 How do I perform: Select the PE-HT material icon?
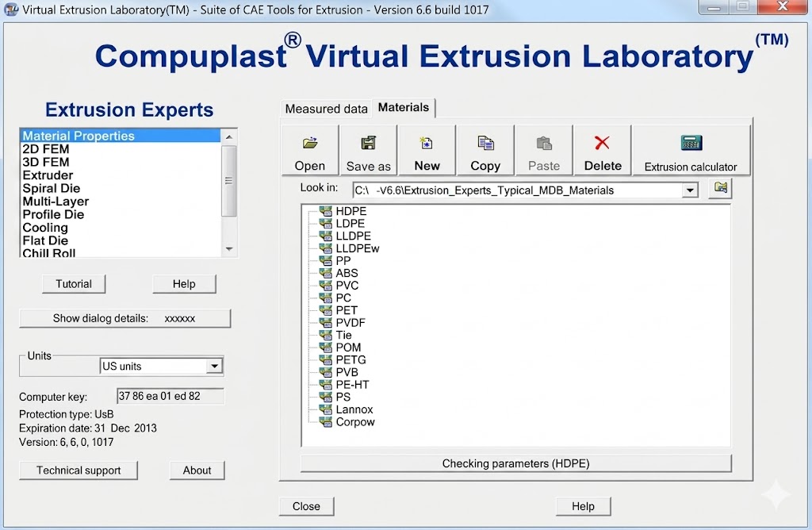coord(326,385)
